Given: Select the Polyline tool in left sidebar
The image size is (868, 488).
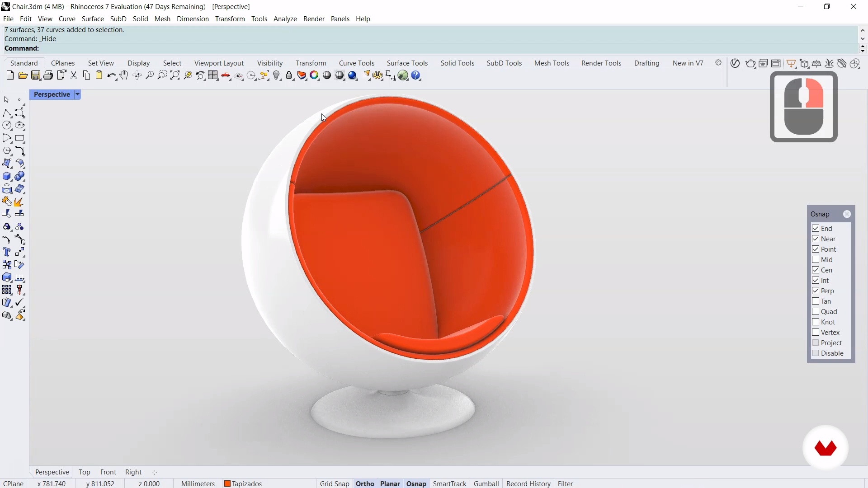Looking at the screenshot, I should click(x=7, y=113).
